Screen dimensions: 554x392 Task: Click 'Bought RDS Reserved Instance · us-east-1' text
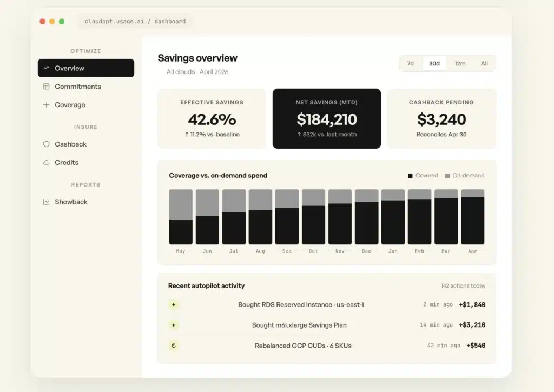(x=301, y=305)
